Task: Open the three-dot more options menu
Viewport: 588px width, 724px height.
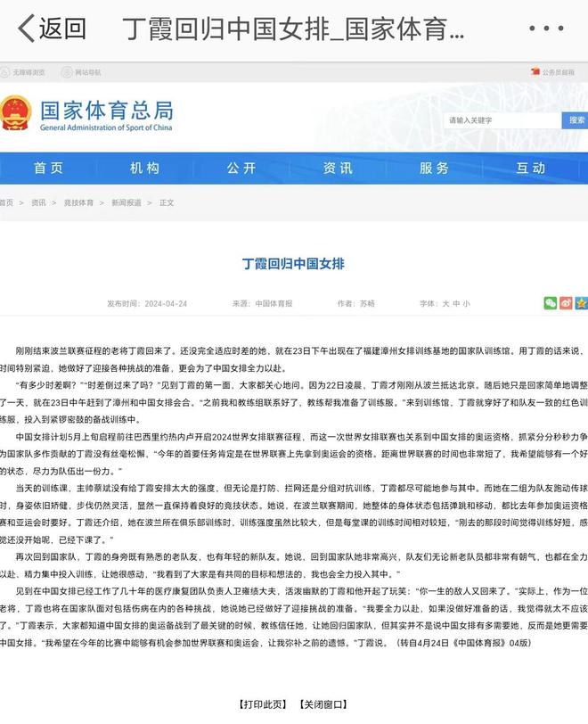Action: tap(545, 29)
